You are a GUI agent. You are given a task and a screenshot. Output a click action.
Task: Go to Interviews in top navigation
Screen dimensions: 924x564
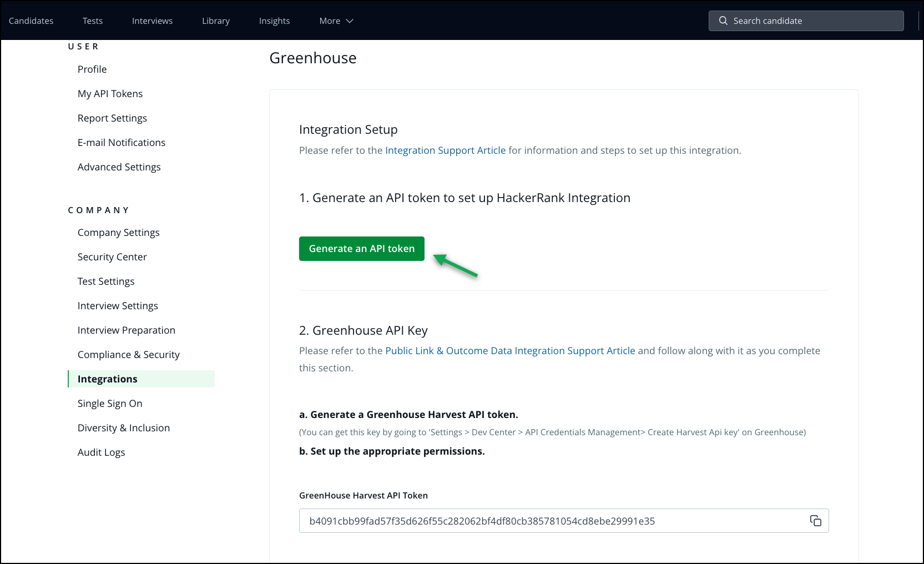(x=152, y=21)
